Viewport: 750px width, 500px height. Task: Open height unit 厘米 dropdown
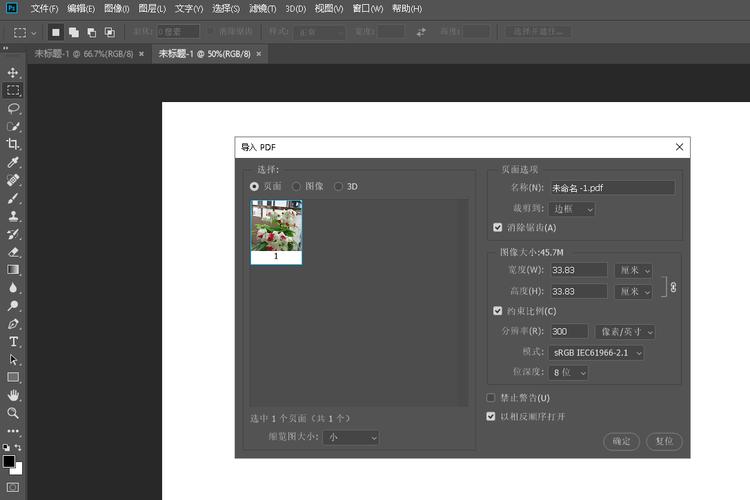pyautogui.click(x=633, y=291)
